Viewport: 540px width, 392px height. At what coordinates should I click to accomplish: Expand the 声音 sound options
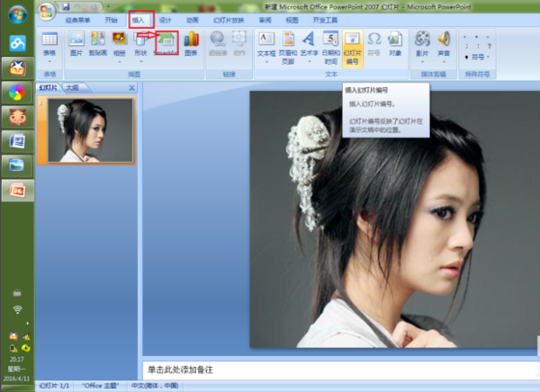coord(444,62)
